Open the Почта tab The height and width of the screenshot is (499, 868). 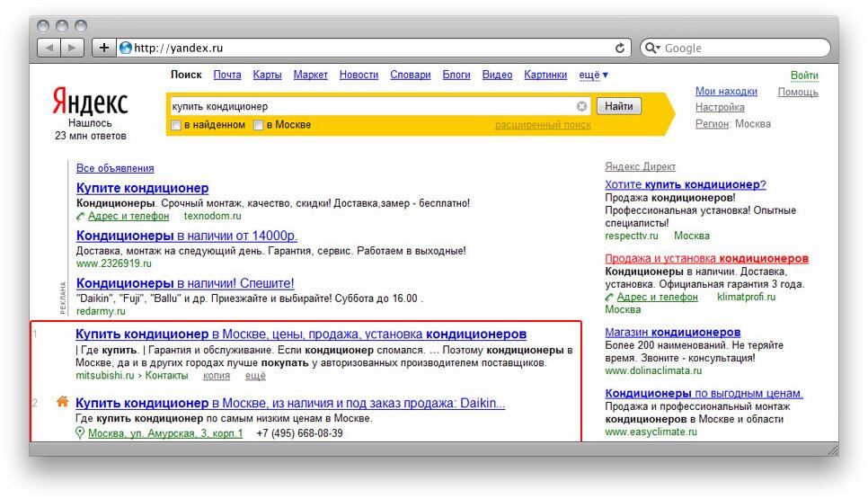(227, 75)
